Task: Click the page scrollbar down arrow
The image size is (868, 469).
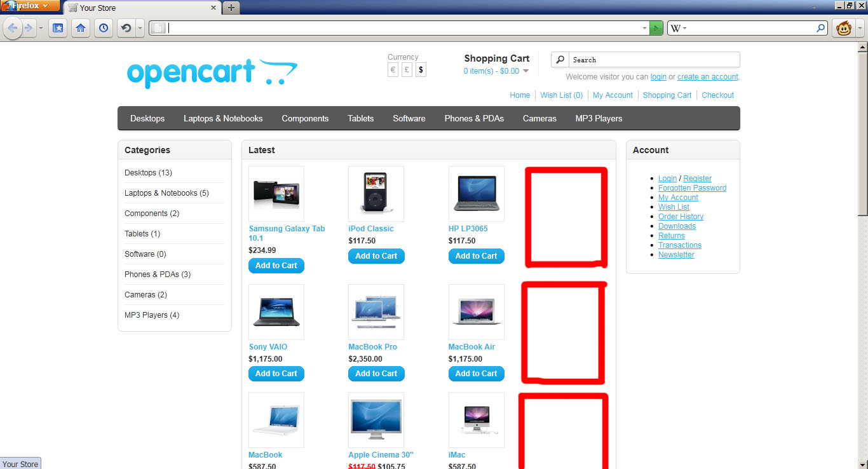Action: point(863,465)
